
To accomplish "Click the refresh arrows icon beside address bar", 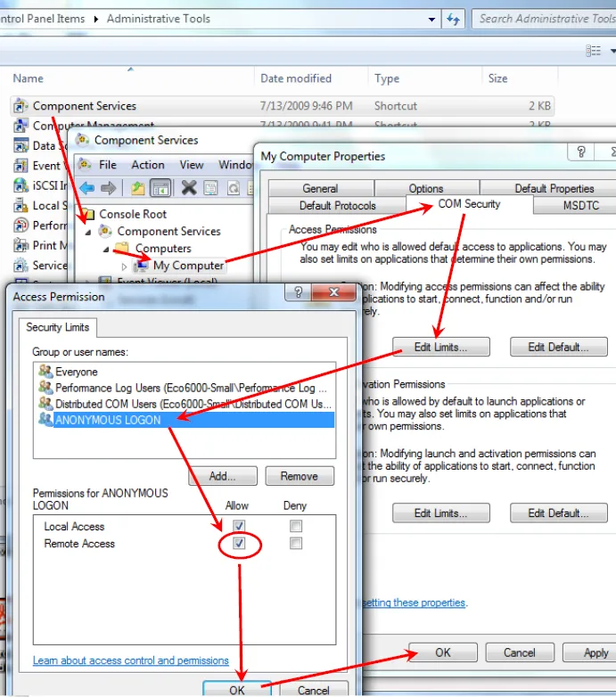I will point(453,19).
